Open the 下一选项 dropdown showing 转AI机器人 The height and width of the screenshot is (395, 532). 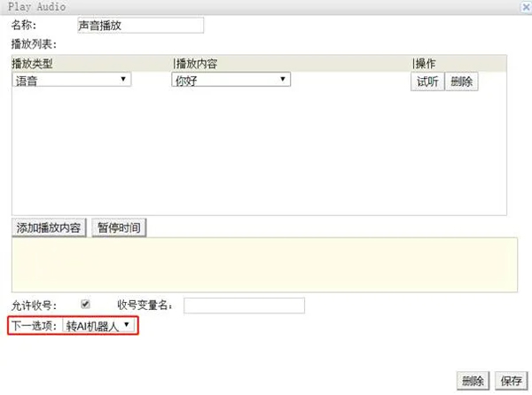101,326
